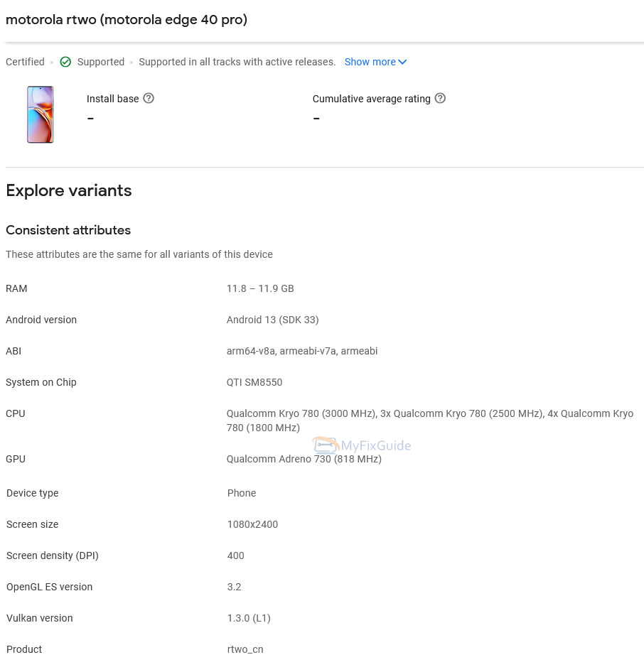This screenshot has width=644, height=672.
Task: Click the green Supported checkmark icon
Action: (x=65, y=62)
